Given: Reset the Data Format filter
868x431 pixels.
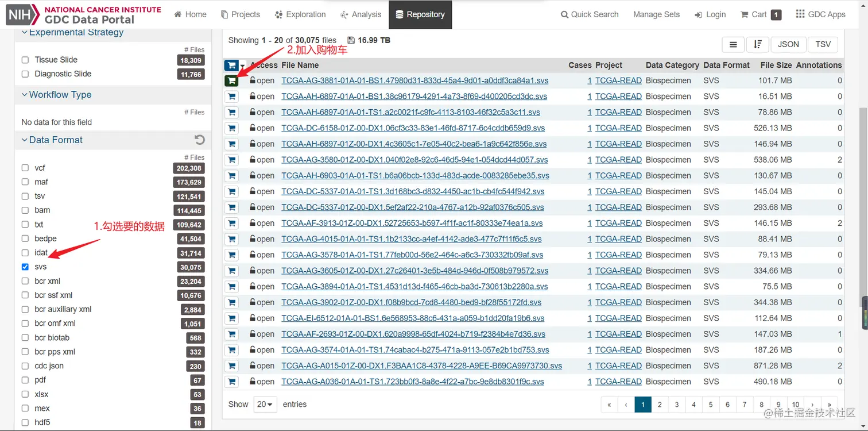Looking at the screenshot, I should (199, 140).
